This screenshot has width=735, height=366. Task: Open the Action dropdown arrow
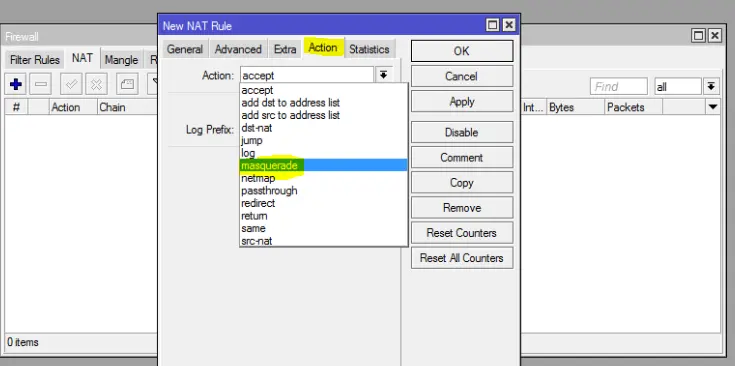(x=383, y=75)
